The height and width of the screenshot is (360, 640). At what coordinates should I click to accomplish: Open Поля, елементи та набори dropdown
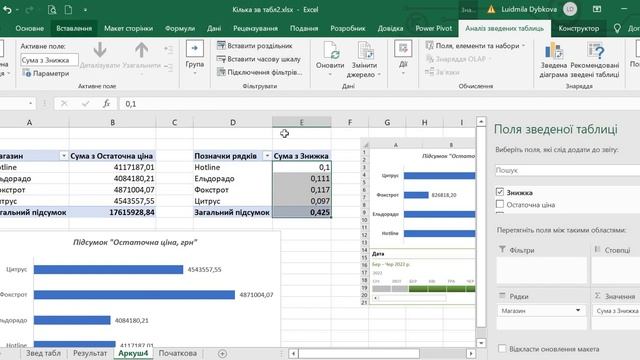pos(476,46)
